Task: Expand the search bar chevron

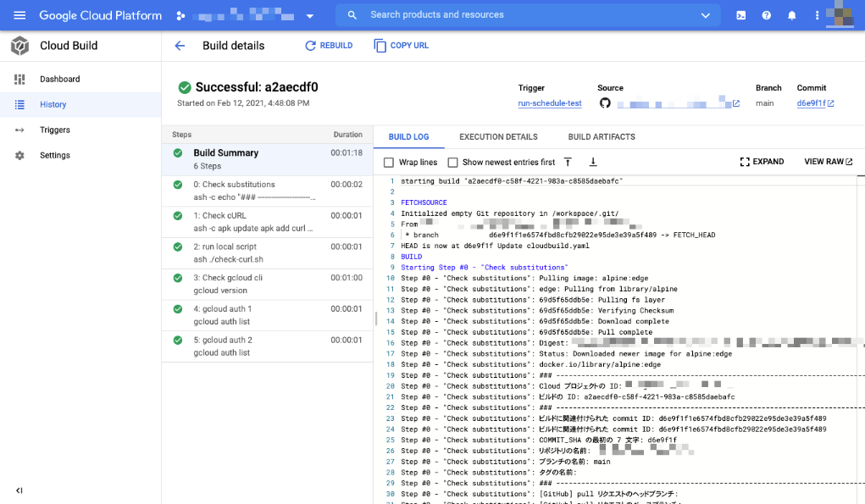Action: point(705,15)
